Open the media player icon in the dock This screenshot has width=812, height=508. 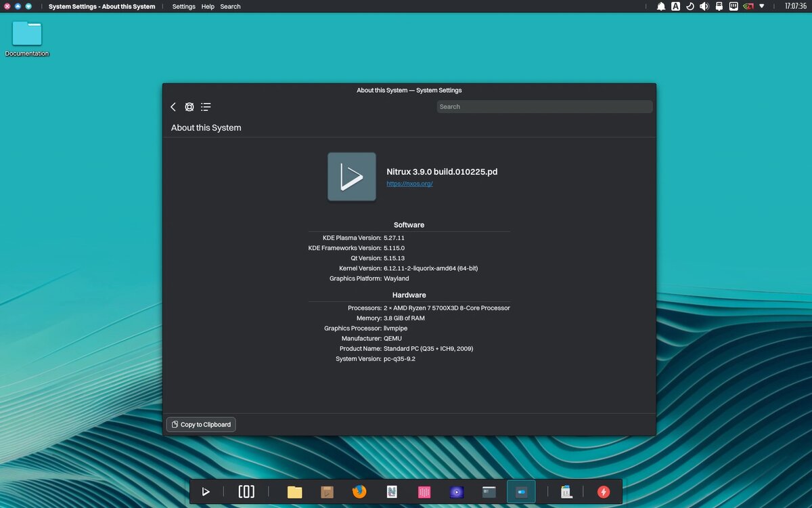click(x=457, y=491)
